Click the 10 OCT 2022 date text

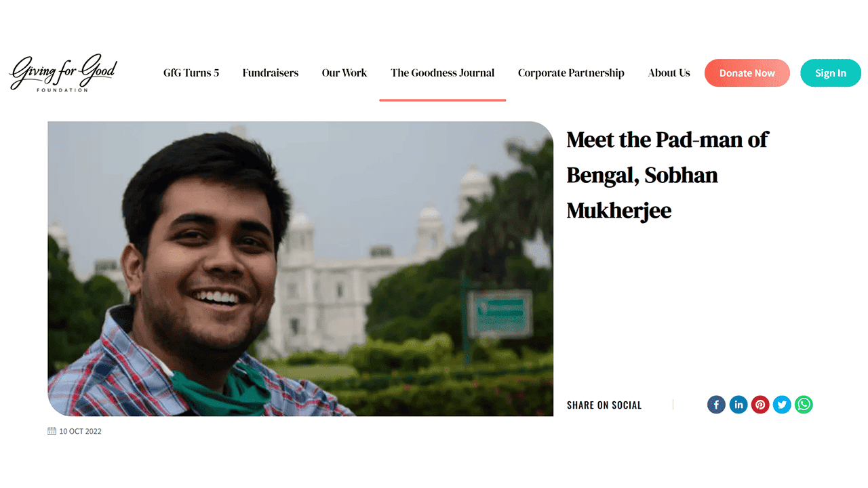pos(80,431)
